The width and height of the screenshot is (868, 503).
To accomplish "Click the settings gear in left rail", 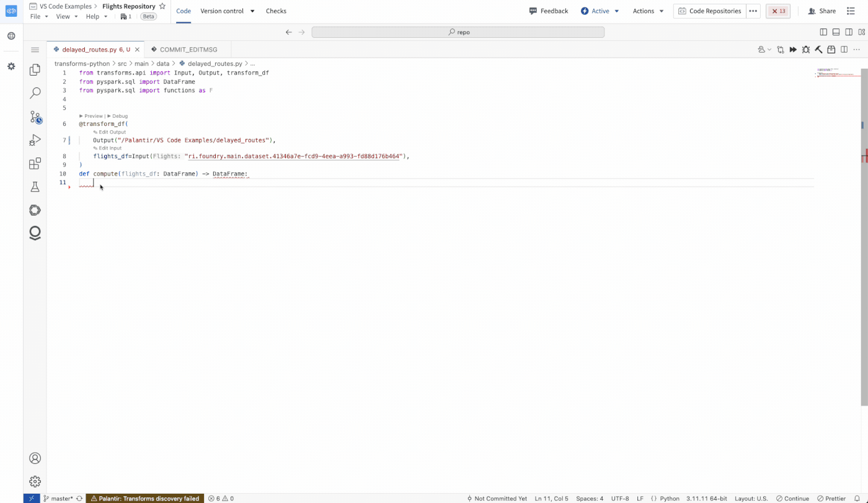I will (11, 66).
